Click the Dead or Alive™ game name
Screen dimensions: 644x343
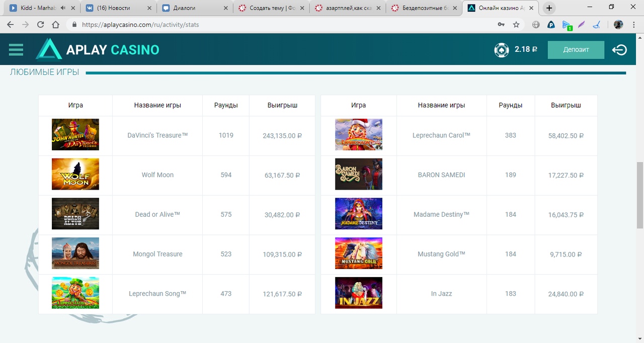157,214
